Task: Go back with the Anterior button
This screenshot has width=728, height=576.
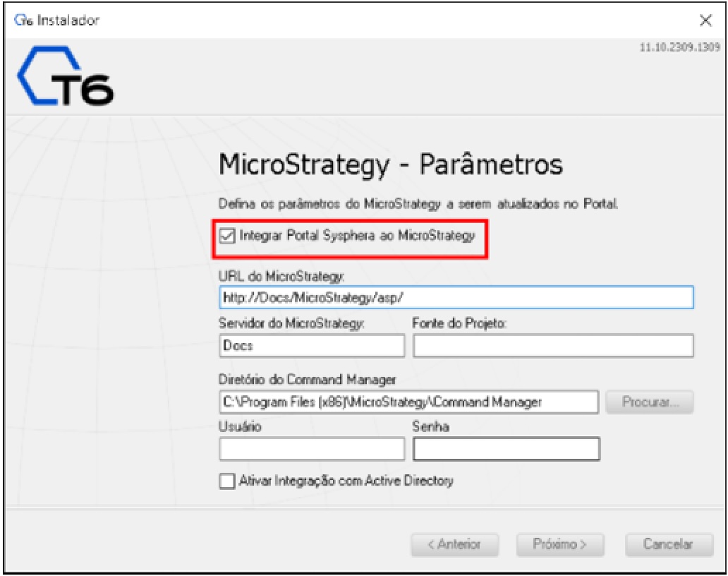Action: pyautogui.click(x=454, y=544)
